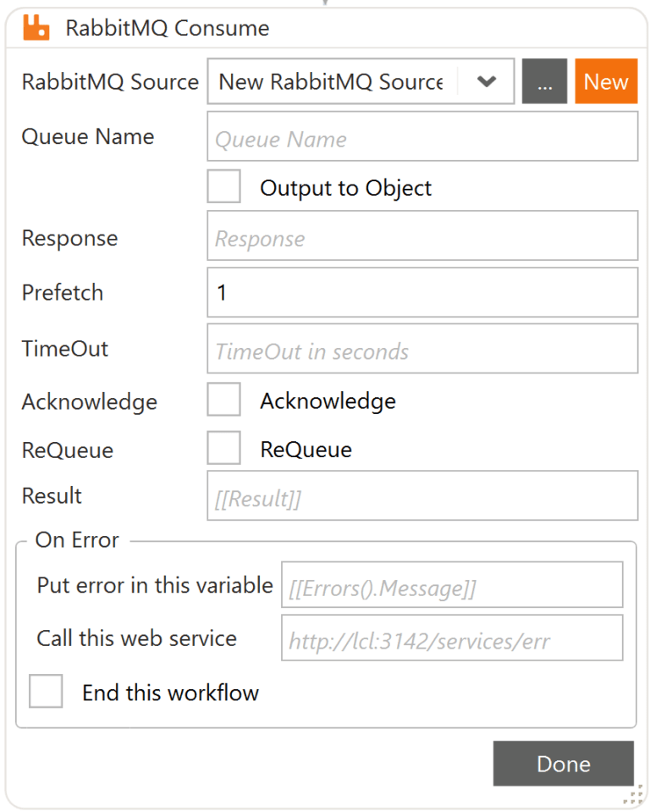Click the RabbitMQ Consume title text
Screen dimensions: 650x812
click(168, 27)
